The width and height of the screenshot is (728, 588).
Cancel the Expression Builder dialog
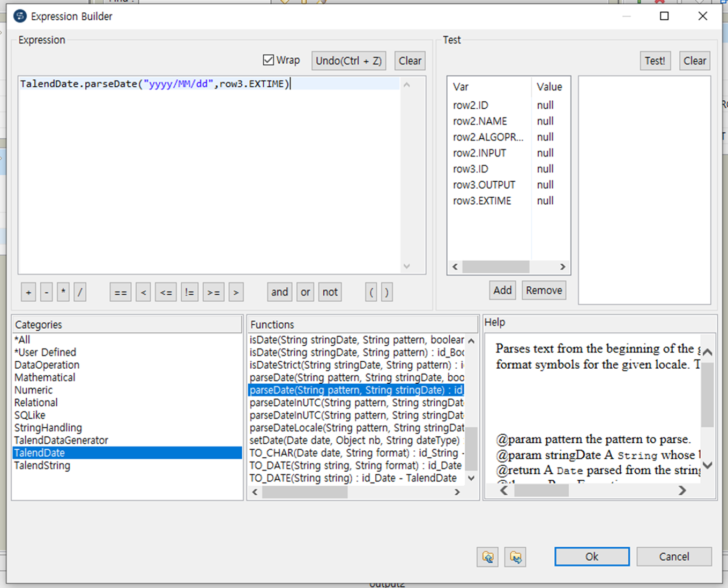tap(674, 556)
